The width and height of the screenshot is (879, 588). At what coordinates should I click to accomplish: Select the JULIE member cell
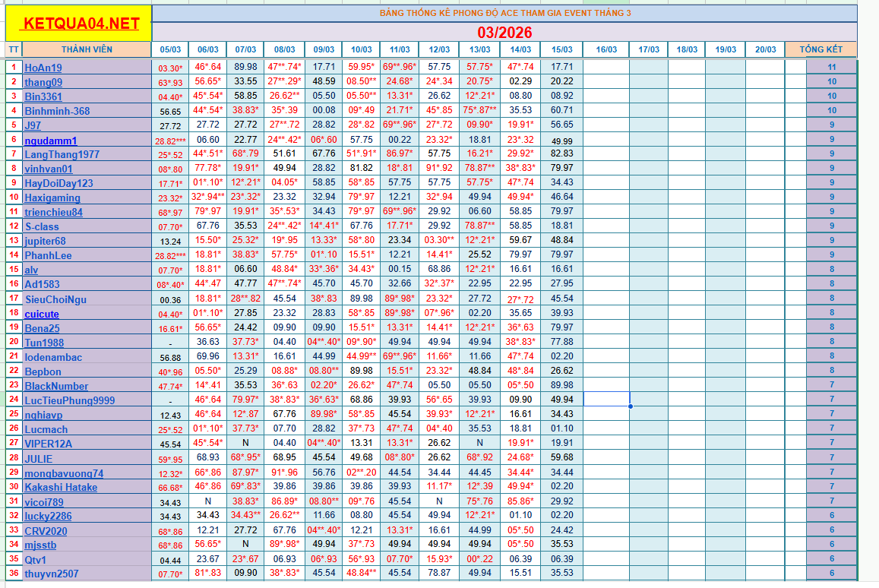(x=87, y=459)
